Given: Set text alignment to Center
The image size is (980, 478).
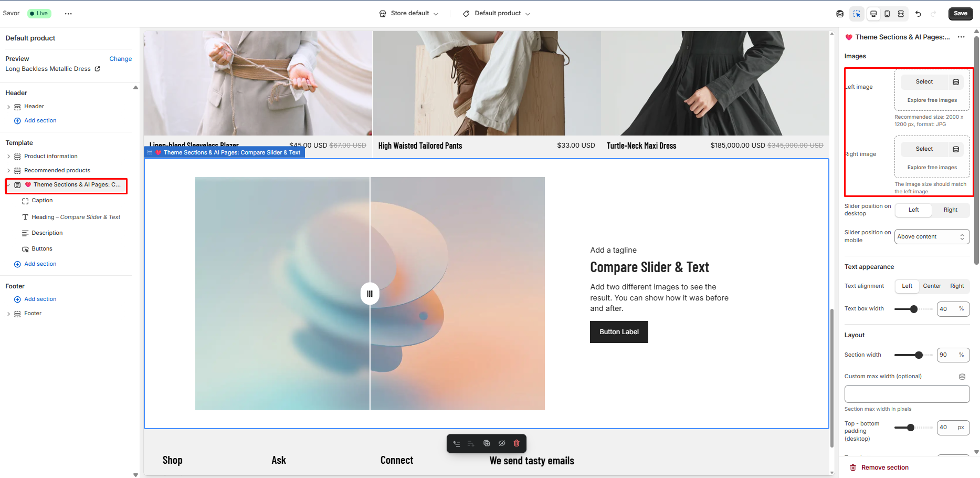Looking at the screenshot, I should click(x=932, y=286).
